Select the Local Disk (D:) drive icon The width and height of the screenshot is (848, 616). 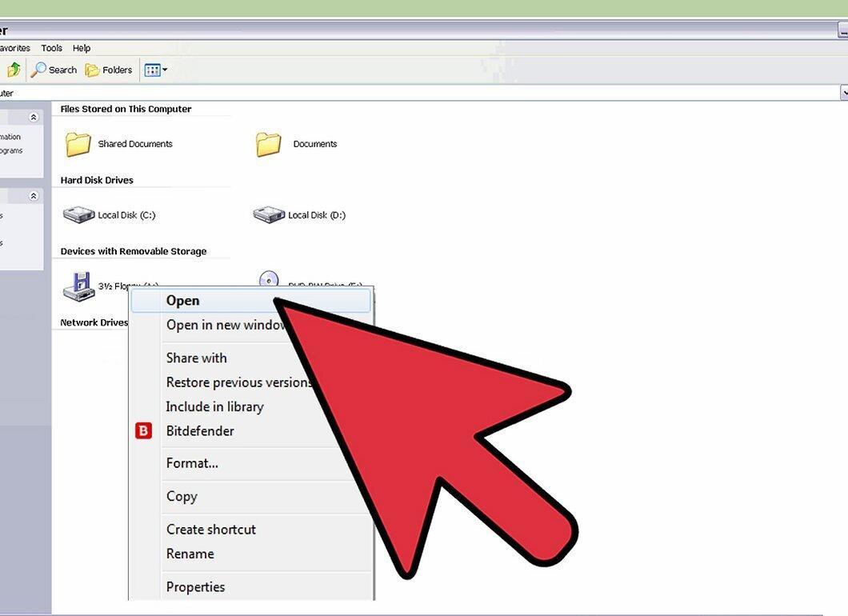(269, 214)
